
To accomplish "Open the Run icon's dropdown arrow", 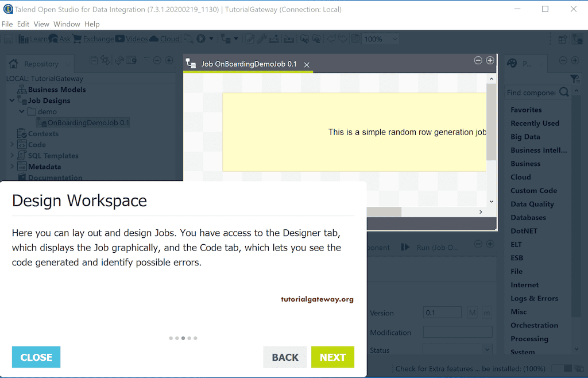I will pyautogui.click(x=211, y=38).
